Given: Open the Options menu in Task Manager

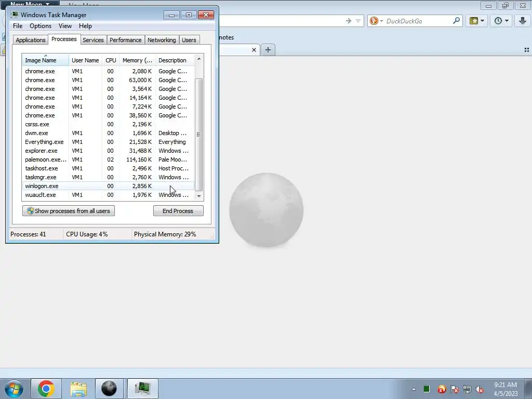Looking at the screenshot, I should pos(41,26).
